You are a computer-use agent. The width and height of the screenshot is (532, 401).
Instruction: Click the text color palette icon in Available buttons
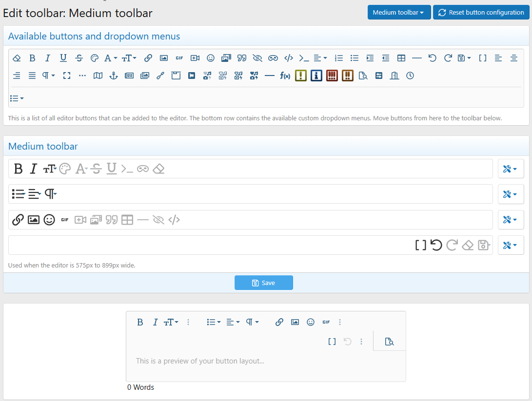(95, 58)
